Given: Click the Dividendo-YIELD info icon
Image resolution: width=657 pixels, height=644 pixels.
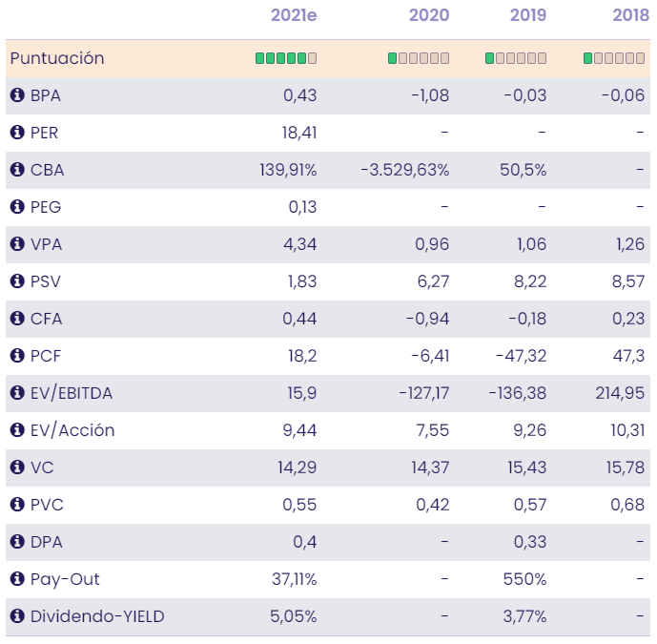Looking at the screenshot, I should 17,616.
